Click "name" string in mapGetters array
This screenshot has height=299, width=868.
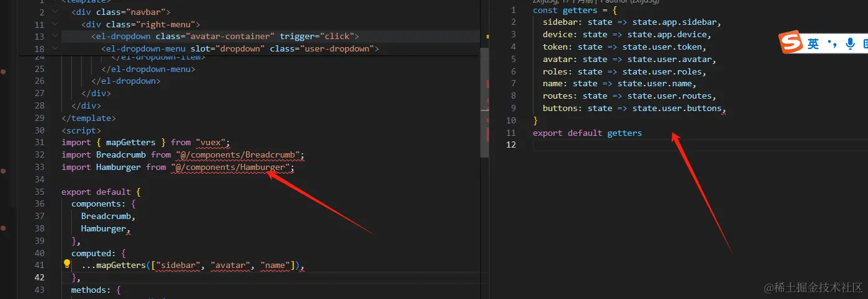[x=274, y=266]
